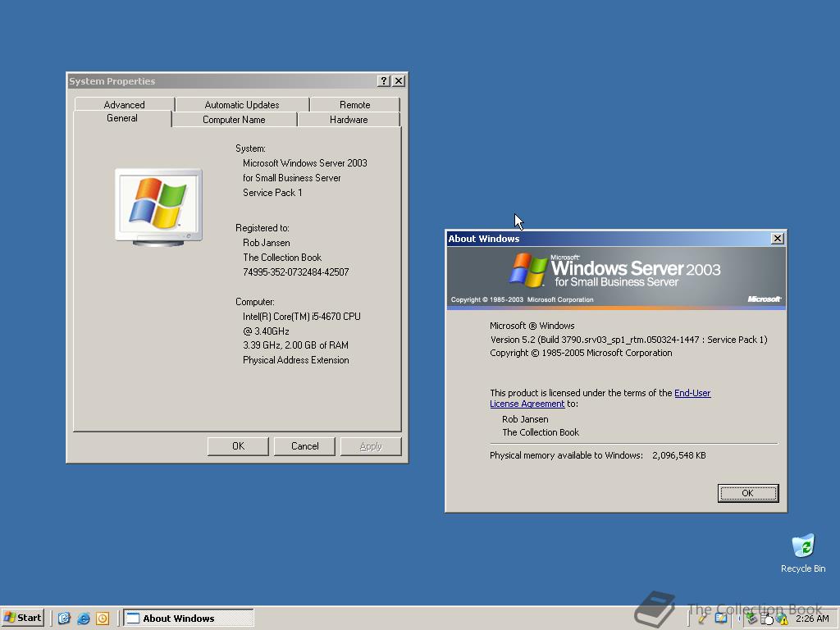The height and width of the screenshot is (630, 840).
Task: Click 'Rob Jansen' in System Properties
Action: tap(267, 243)
